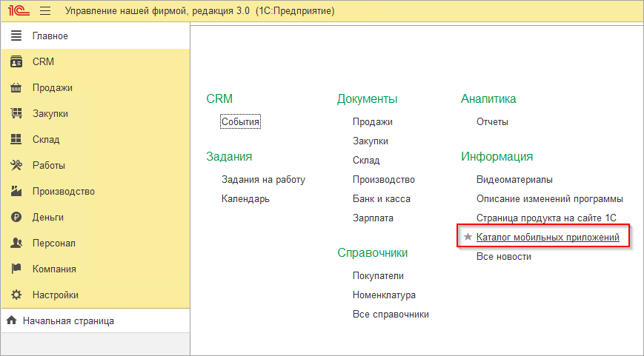644x356 pixels.
Task: Open the Персонал section
Action: pos(96,244)
